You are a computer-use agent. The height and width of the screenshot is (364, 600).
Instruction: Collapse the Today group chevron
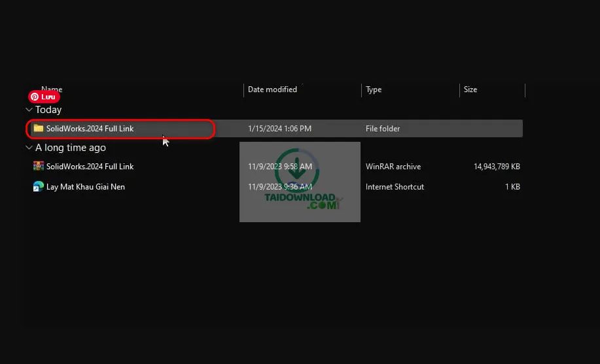click(x=29, y=110)
